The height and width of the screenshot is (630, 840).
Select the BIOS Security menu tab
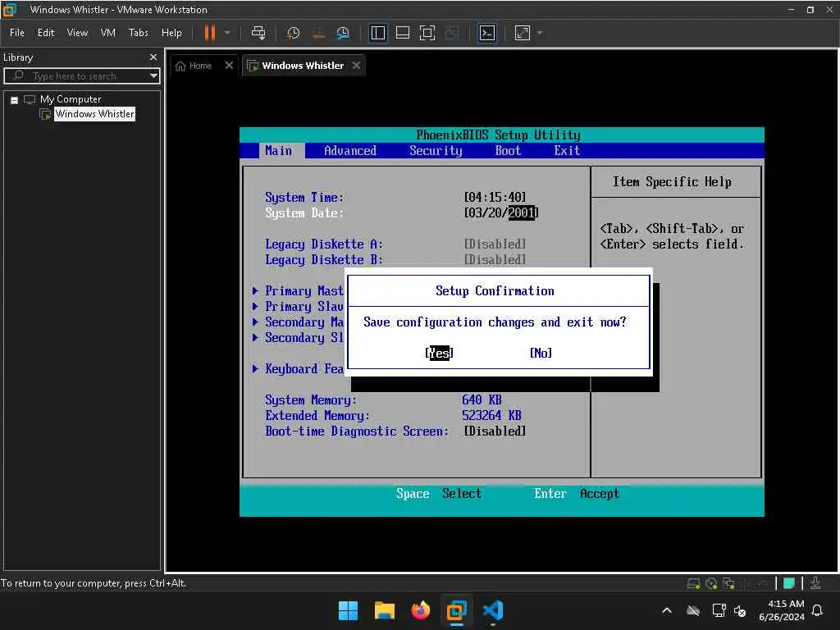point(436,151)
